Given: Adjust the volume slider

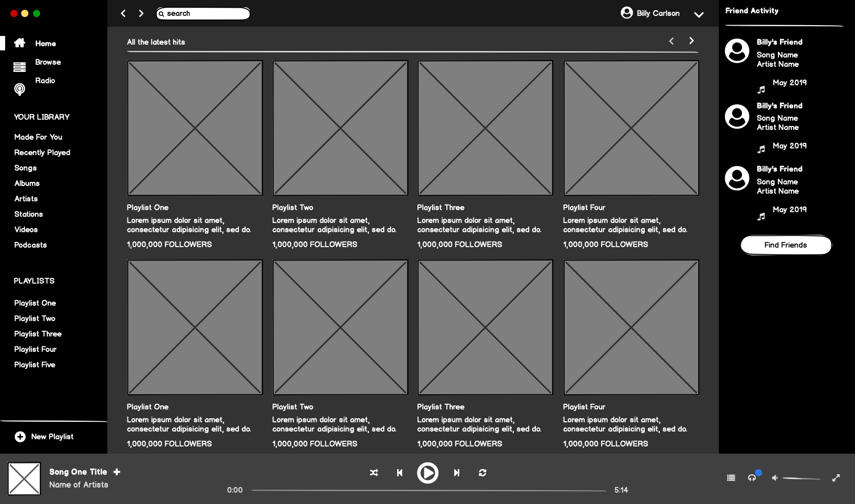Looking at the screenshot, I should coord(801,478).
